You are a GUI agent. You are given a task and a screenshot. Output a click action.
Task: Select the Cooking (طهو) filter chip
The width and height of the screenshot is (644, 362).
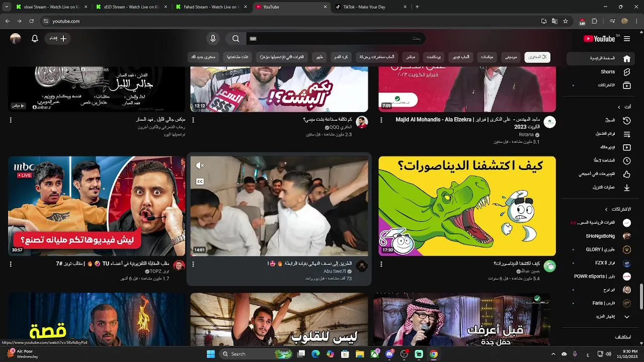click(x=319, y=57)
